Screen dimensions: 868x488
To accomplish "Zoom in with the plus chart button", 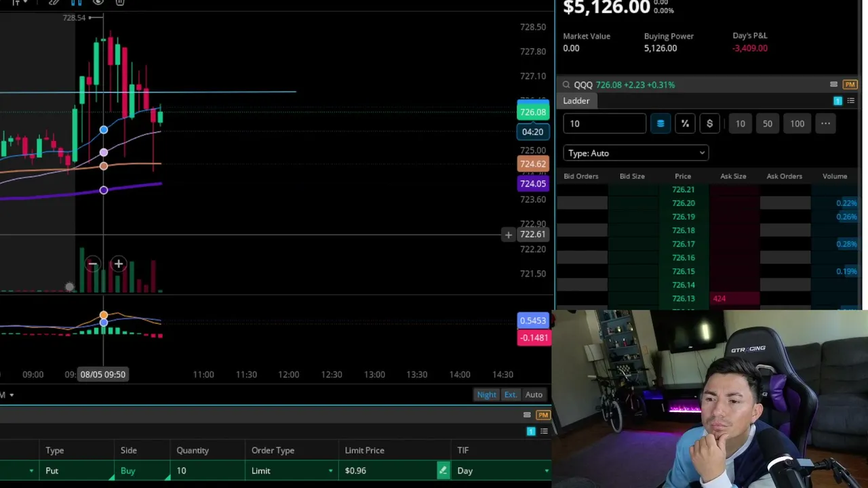I will (x=118, y=264).
